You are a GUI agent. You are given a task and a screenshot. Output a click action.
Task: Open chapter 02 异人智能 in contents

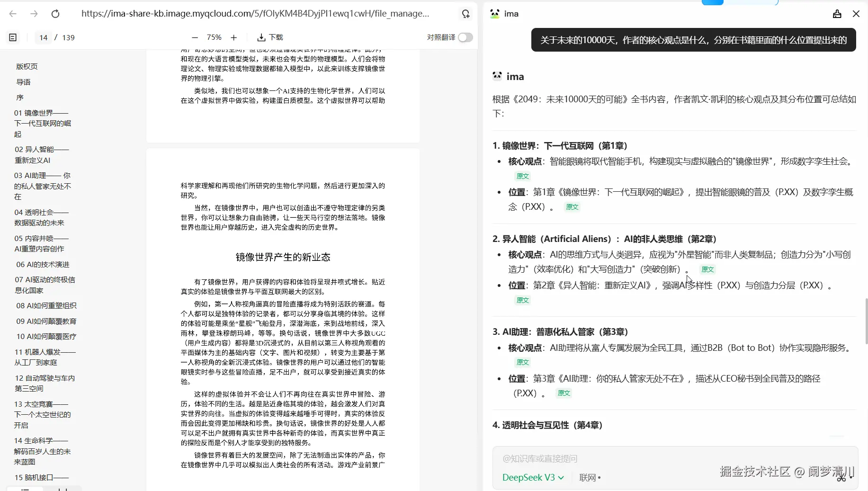pos(42,155)
